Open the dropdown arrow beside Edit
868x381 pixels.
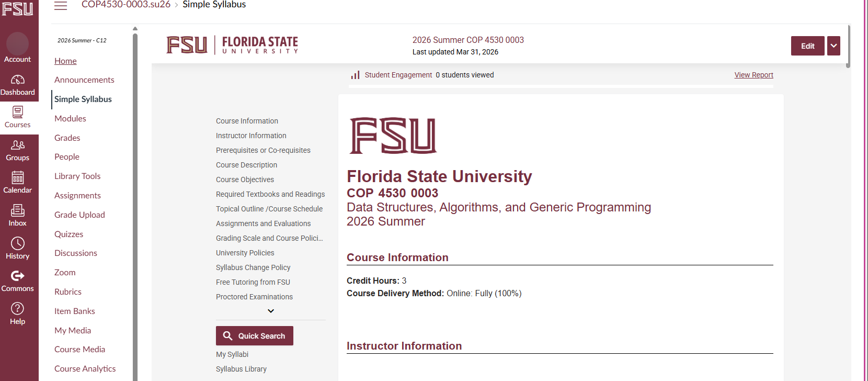coord(834,46)
